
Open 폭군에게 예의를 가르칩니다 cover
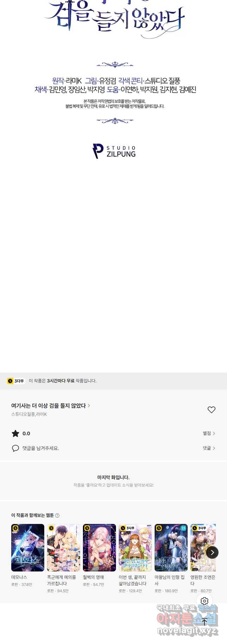[64, 548]
